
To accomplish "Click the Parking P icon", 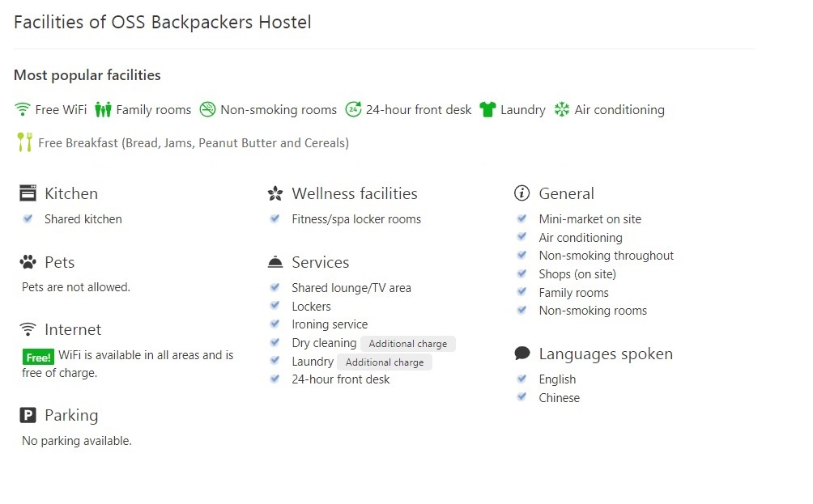I will [28, 416].
